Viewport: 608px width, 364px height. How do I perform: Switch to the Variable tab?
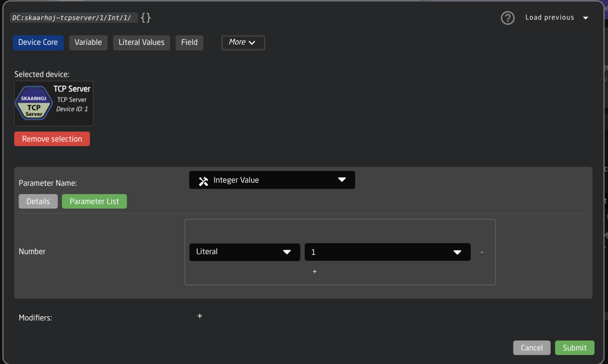[x=88, y=43]
